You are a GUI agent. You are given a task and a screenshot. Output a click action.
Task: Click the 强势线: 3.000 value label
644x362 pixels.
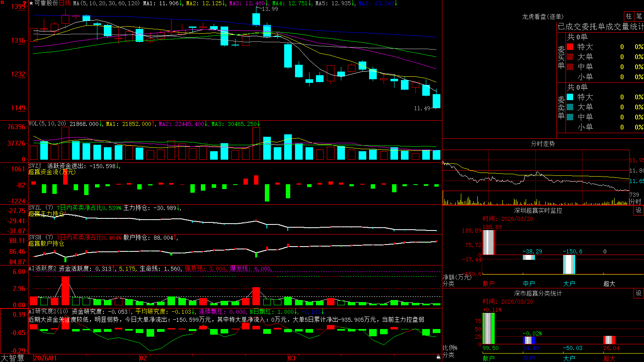205,268
